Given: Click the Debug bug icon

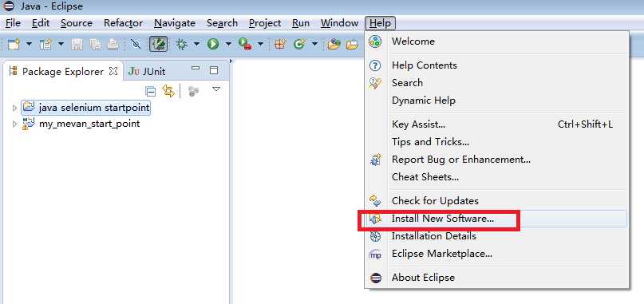Looking at the screenshot, I should [181, 44].
